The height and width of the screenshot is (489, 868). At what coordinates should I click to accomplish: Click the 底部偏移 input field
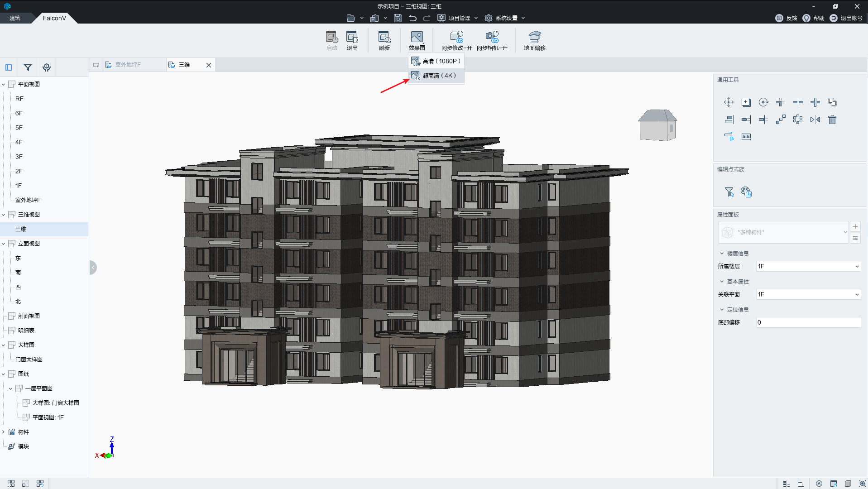click(x=808, y=322)
